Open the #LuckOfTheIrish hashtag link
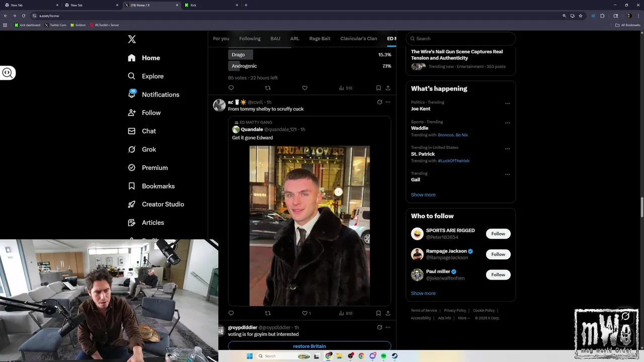This screenshot has height=362, width=644. pyautogui.click(x=453, y=161)
